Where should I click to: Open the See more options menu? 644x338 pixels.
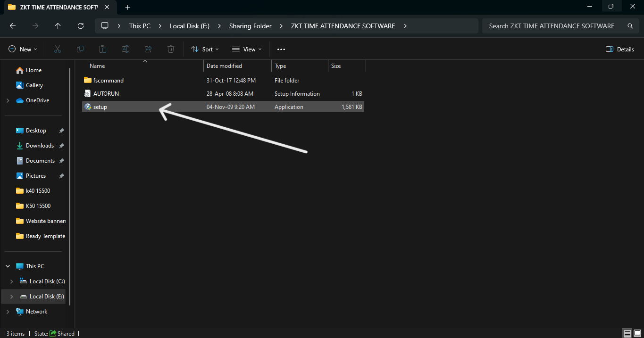click(x=281, y=49)
